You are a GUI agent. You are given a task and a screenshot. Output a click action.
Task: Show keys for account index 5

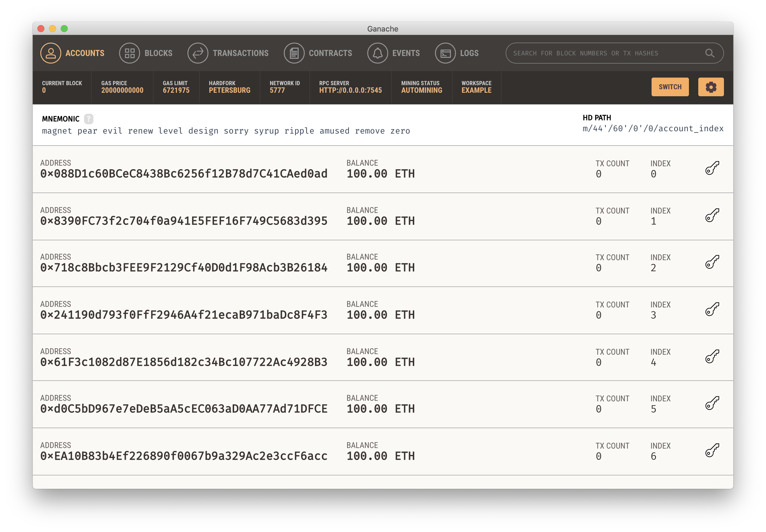pyautogui.click(x=712, y=403)
